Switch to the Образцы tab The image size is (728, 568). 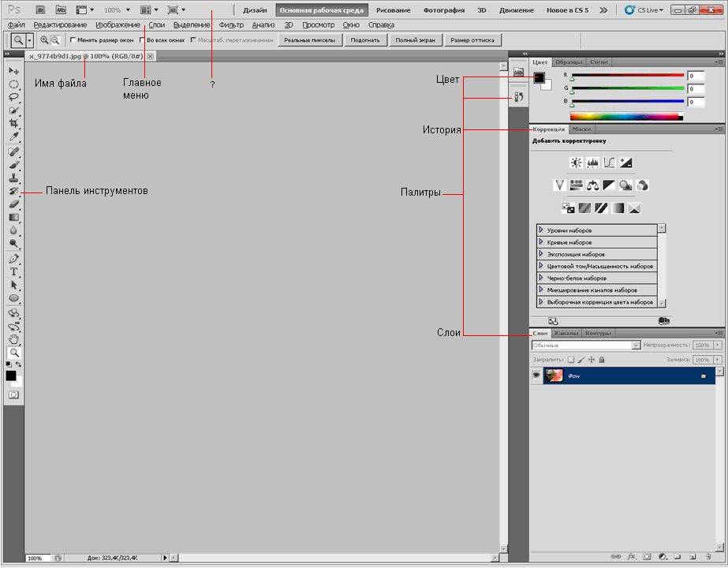(569, 62)
